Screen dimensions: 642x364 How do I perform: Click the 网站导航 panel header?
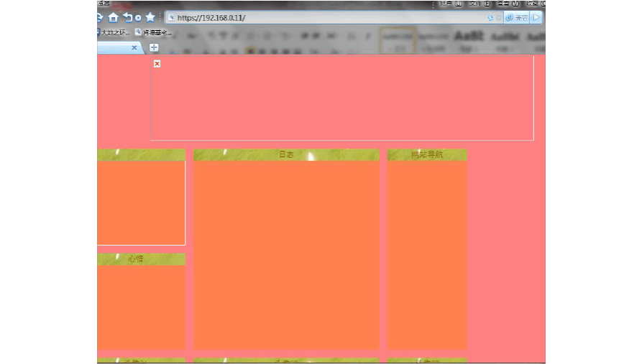tap(427, 155)
